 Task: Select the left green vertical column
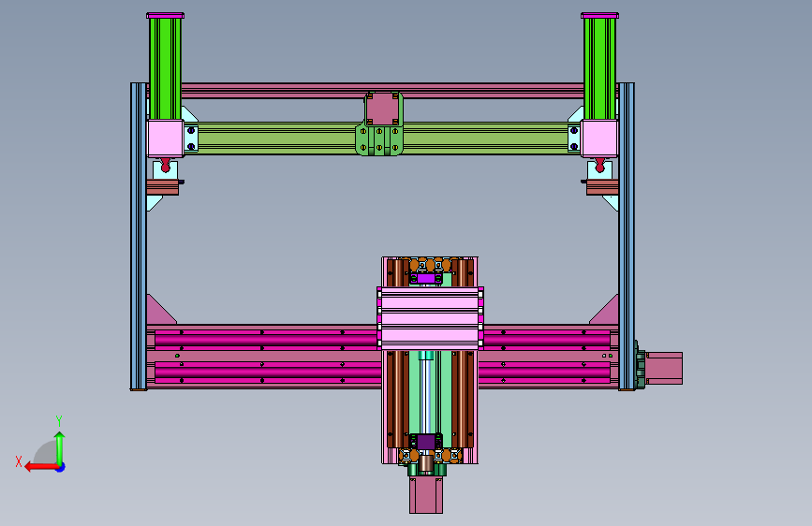[165, 68]
